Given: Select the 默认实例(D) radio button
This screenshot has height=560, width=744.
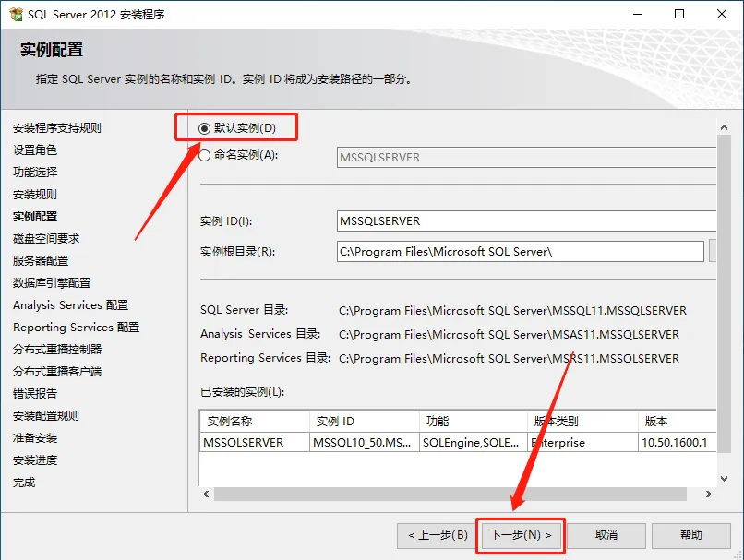Looking at the screenshot, I should 205,128.
